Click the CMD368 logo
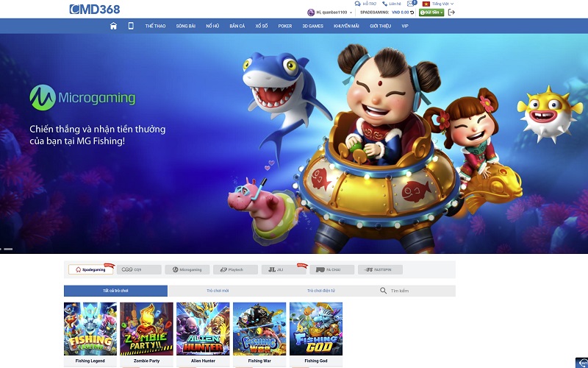Viewport: 588px width, 368px height. point(95,9)
